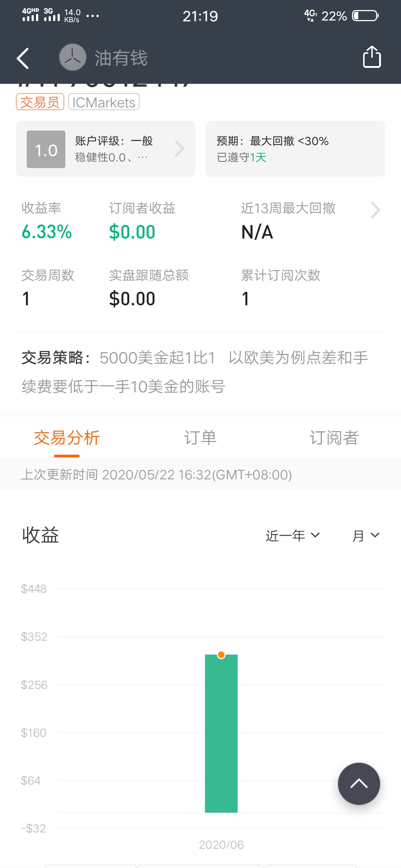Open the 预期 最大回撤 <30% card
401x868 pixels.
295,149
